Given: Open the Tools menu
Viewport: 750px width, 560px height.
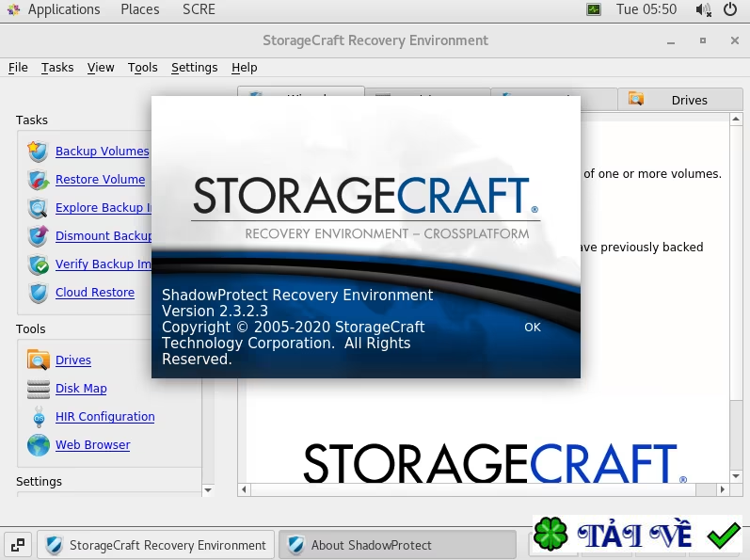Looking at the screenshot, I should [142, 68].
